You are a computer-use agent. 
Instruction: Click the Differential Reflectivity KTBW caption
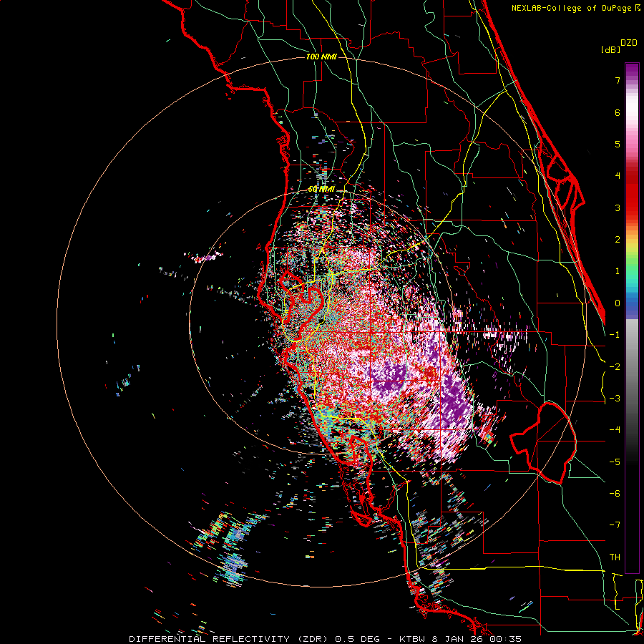(x=326, y=639)
